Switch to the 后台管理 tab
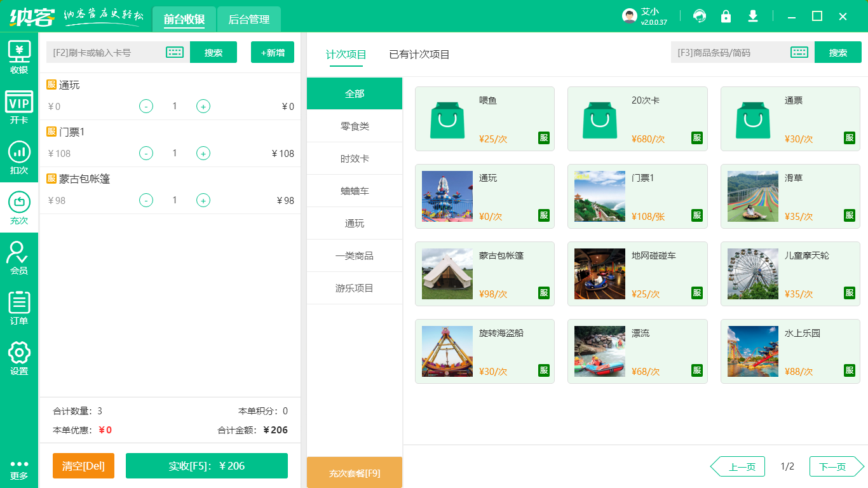Screen dimensions: 868x488 (249, 19)
